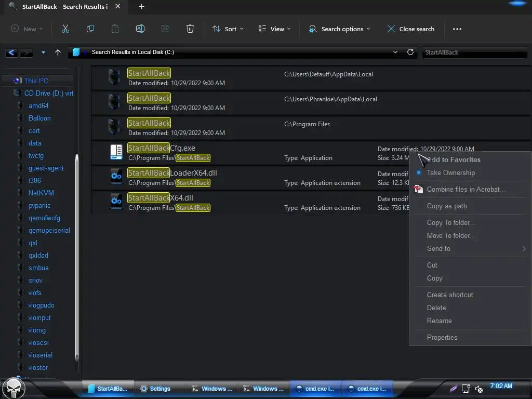Screen dimensions: 532x399
Task: Click Close search button
Action: (x=410, y=29)
